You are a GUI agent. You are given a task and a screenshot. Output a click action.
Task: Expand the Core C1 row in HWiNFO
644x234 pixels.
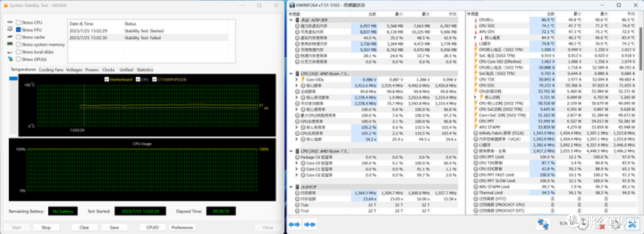coord(297,169)
